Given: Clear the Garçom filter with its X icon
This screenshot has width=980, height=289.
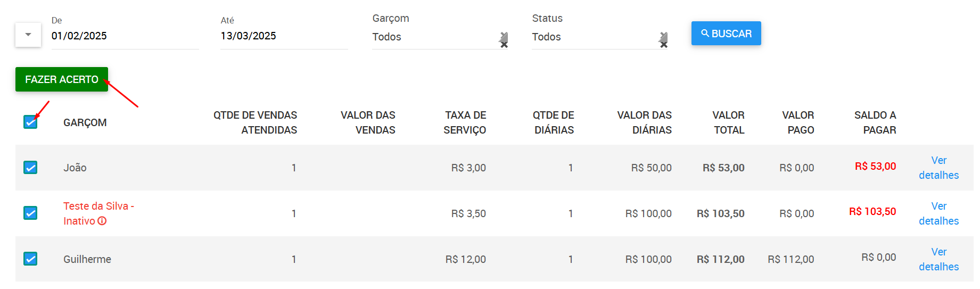Looking at the screenshot, I should (x=504, y=40).
